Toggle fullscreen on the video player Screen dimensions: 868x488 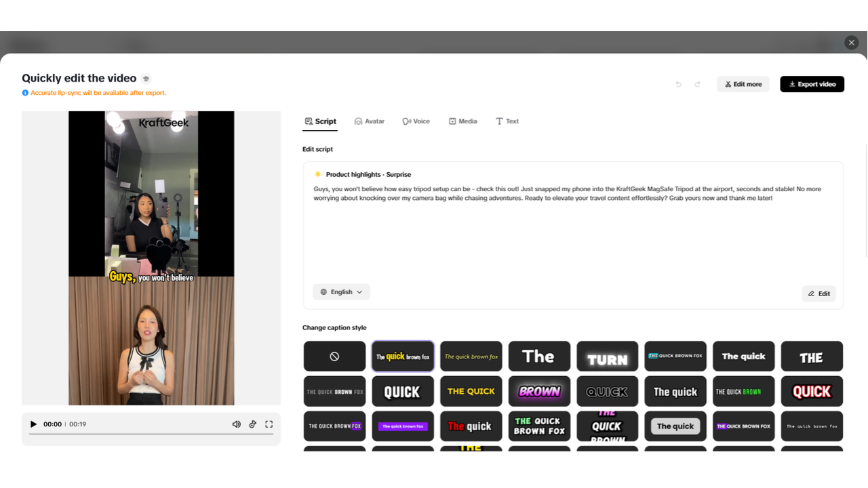[x=269, y=424]
